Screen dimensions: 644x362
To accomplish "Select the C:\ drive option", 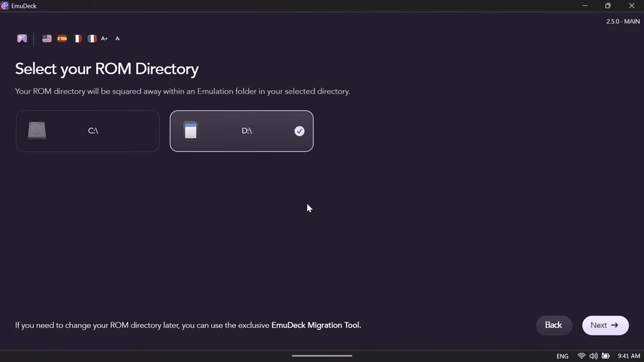I will click(x=88, y=131).
